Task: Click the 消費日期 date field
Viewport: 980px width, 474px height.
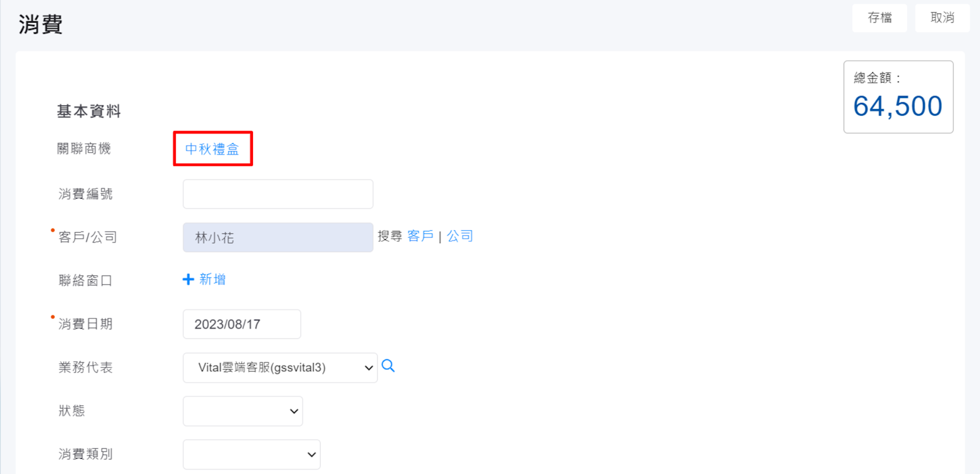Action: coord(241,324)
